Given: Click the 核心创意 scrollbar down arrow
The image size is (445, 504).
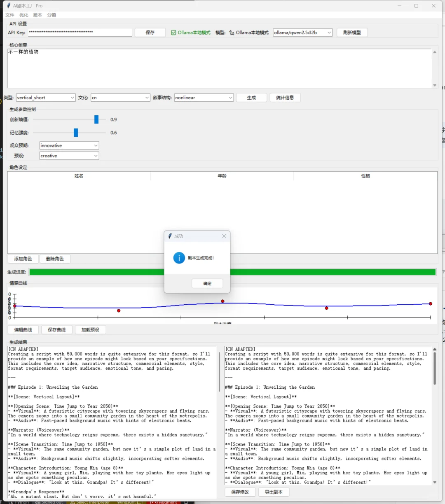Looking at the screenshot, I should 434,85.
